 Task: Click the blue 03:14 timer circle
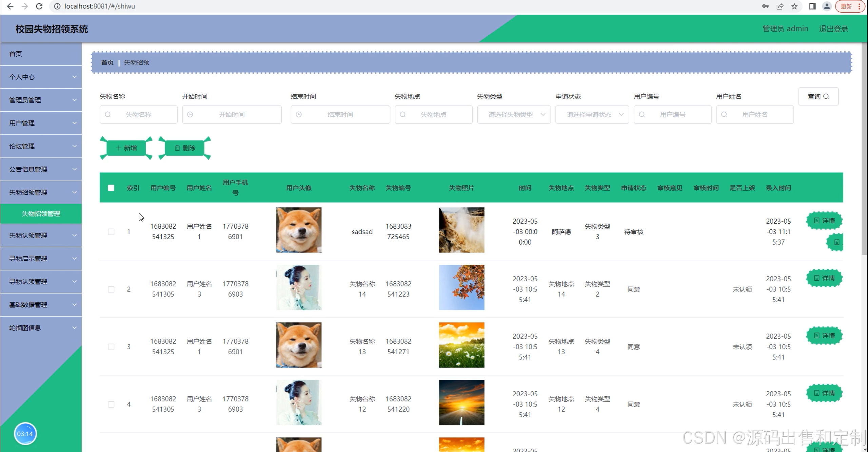(25, 433)
